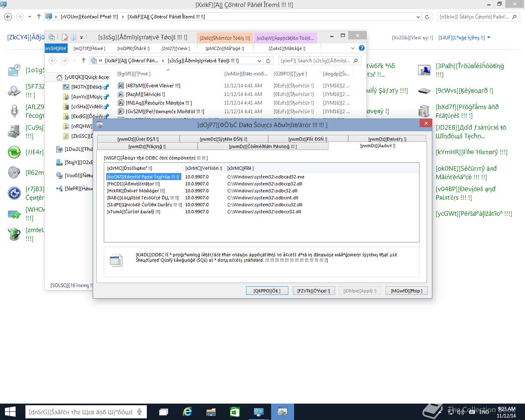The height and width of the screenshot is (420, 525).
Task: Click File tab in Administrative Tools ribbon
Action: pyautogui.click(x=56, y=48)
